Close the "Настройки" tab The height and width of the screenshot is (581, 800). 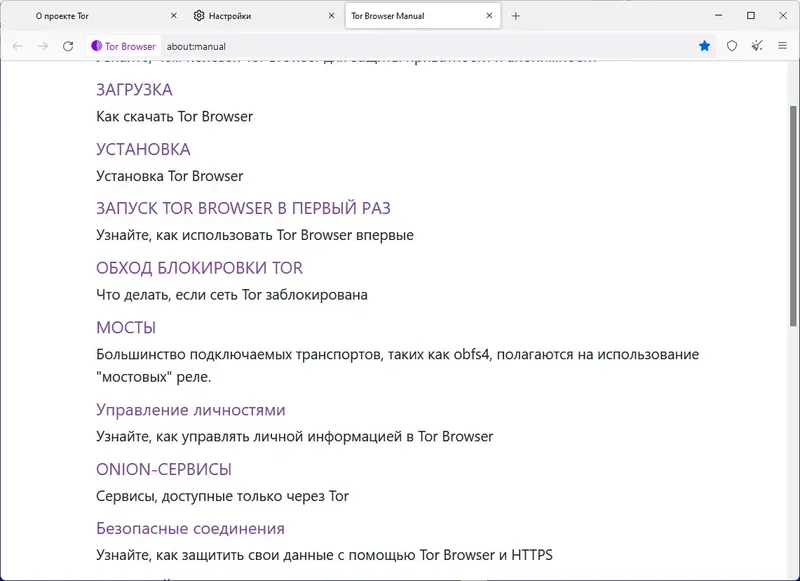coord(331,16)
